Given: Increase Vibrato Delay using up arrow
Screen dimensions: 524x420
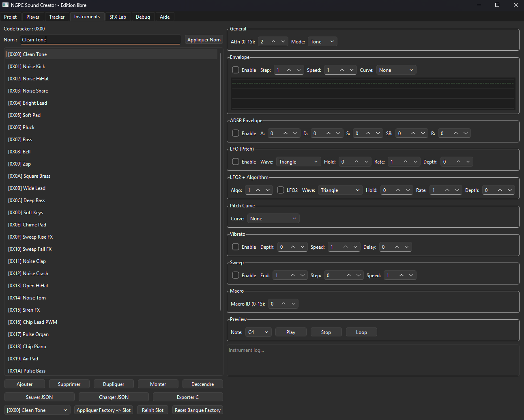Looking at the screenshot, I should pyautogui.click(x=397, y=247).
